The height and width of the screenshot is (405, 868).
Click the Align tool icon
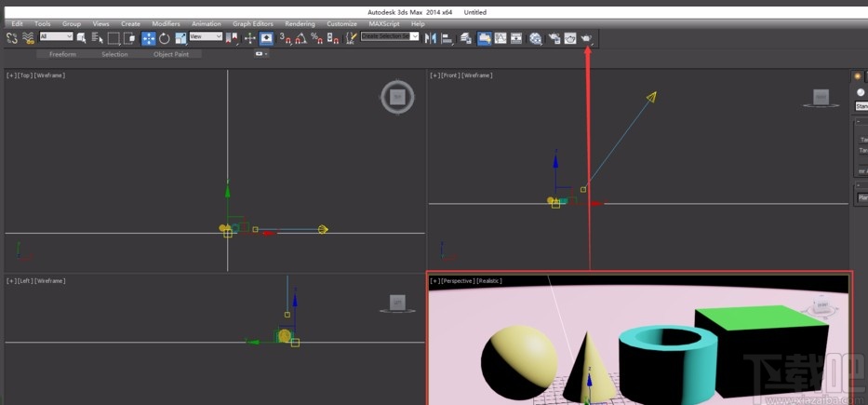[x=447, y=38]
